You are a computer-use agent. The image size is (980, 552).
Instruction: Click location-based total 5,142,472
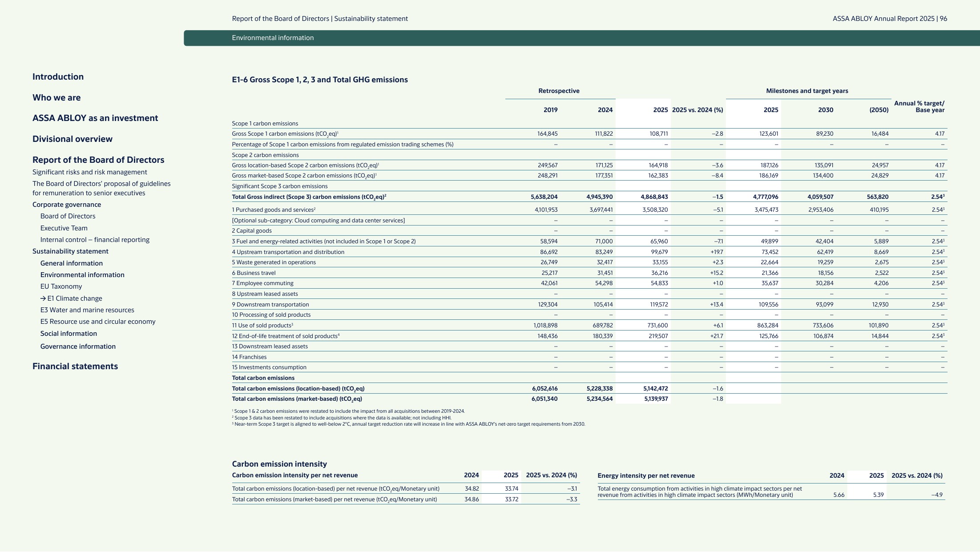pyautogui.click(x=655, y=388)
